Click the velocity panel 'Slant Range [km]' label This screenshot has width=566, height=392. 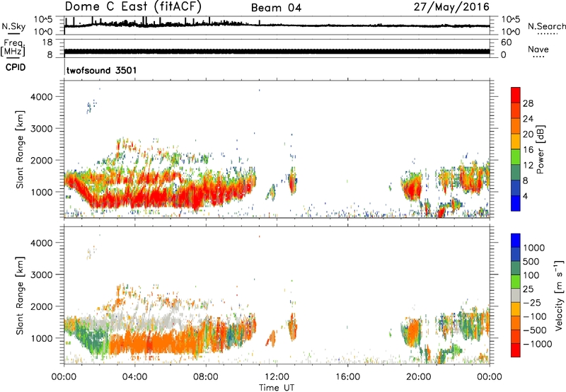click(x=20, y=295)
